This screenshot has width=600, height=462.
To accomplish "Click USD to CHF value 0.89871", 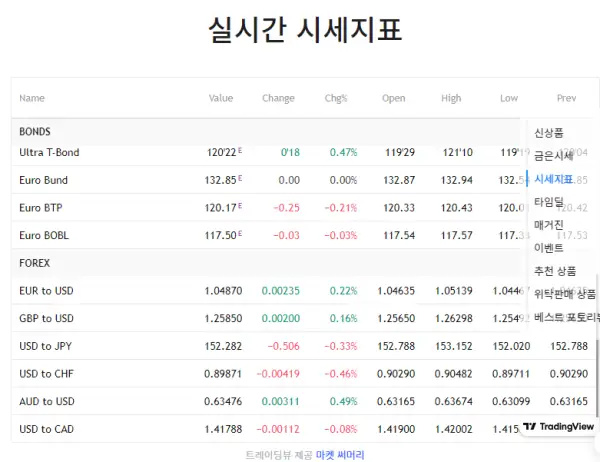I will click(223, 374).
